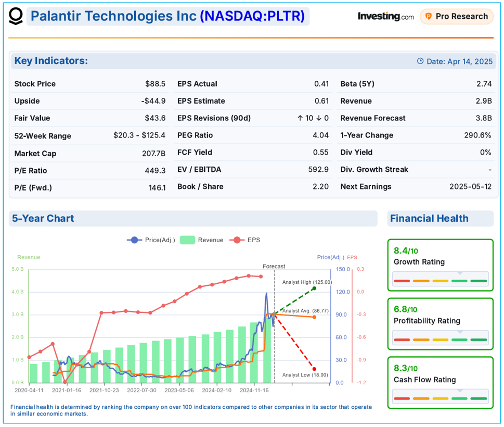This screenshot has width=504, height=427.
Task: Select the 8.4/10 Growth Rating card
Action: pyautogui.click(x=441, y=265)
